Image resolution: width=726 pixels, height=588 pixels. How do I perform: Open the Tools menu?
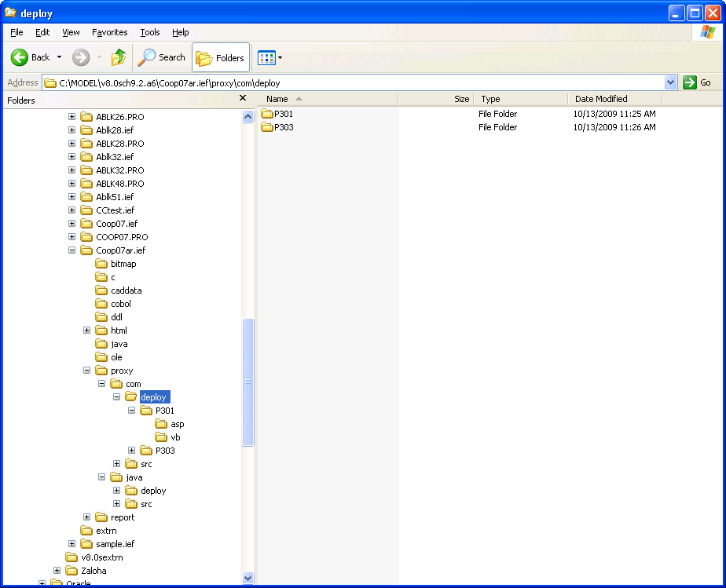[x=149, y=32]
